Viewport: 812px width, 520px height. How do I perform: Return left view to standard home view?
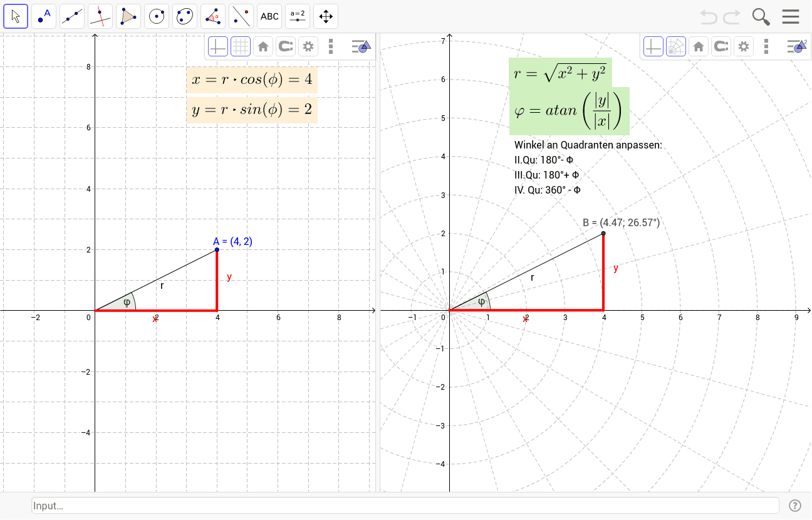(263, 46)
